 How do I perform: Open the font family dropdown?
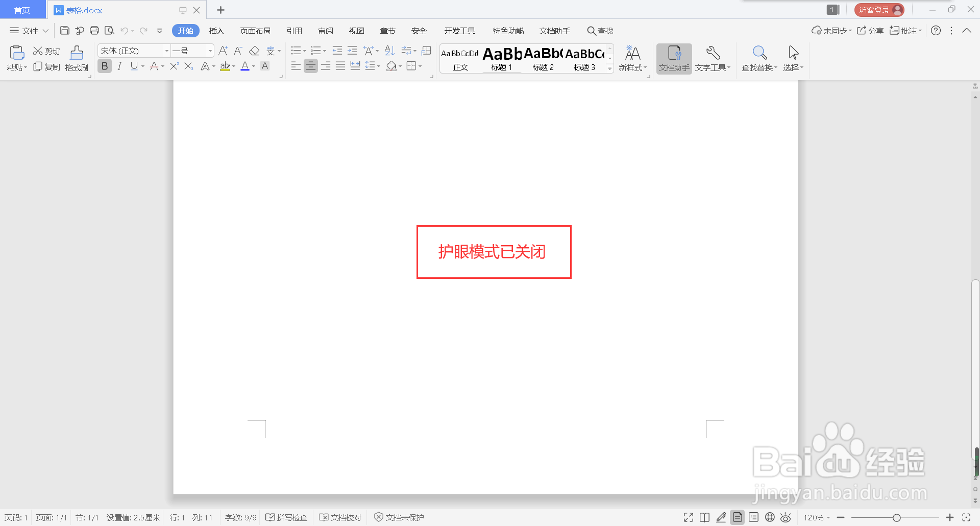click(x=166, y=51)
